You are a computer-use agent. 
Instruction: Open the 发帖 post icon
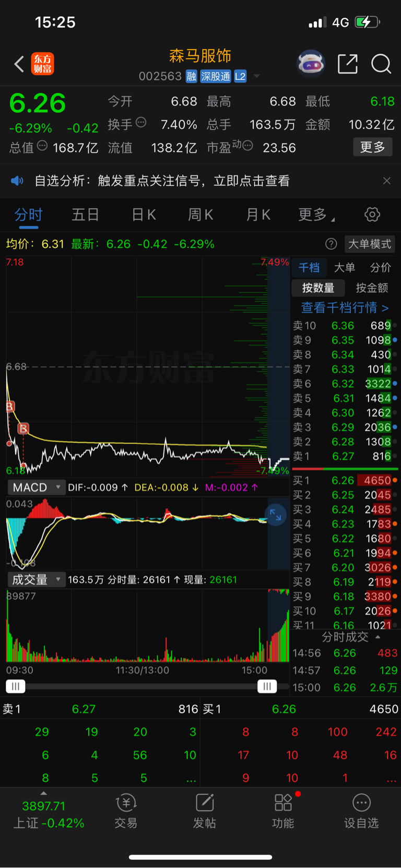[x=204, y=811]
